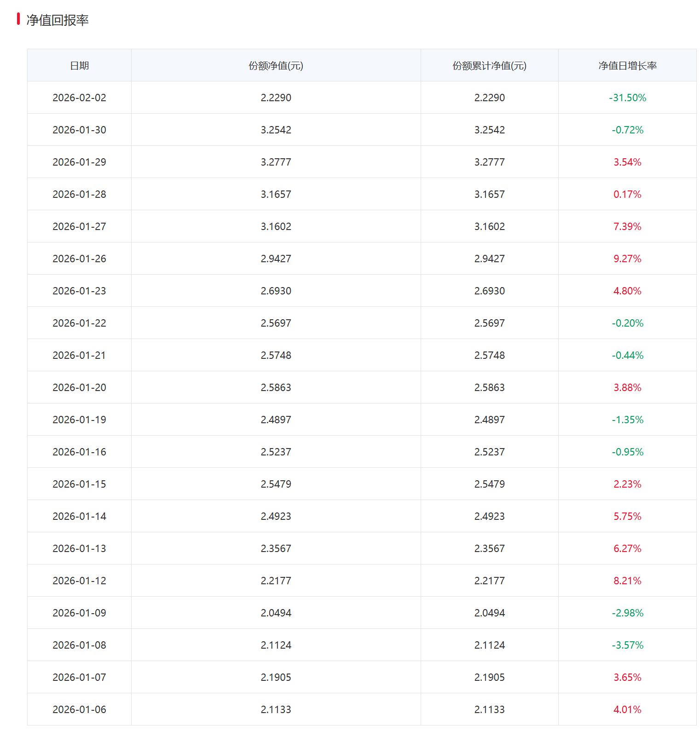The image size is (700, 731).
Task: Click the 7.39% daily growth value
Action: point(627,226)
